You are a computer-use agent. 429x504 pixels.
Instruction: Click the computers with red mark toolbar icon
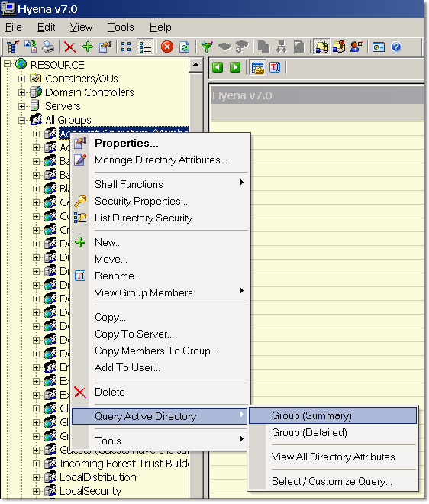pyautogui.click(x=339, y=47)
